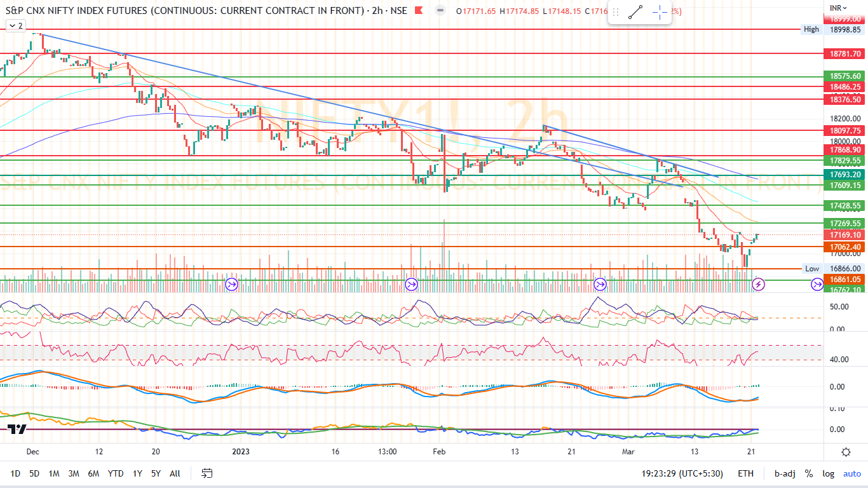Open the Go to date calendar icon
Viewport: 868px width, 488px height.
pos(207,473)
